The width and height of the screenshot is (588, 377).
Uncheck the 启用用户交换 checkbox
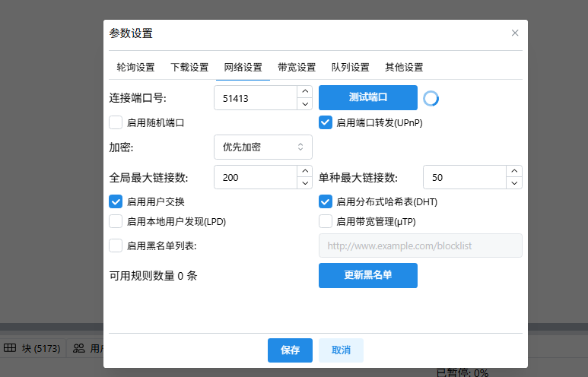click(116, 201)
